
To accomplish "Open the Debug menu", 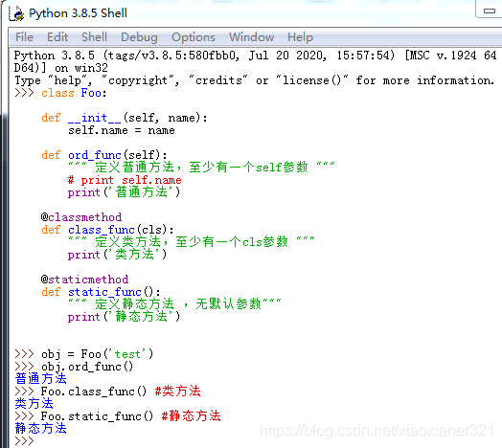I will pyautogui.click(x=139, y=37).
